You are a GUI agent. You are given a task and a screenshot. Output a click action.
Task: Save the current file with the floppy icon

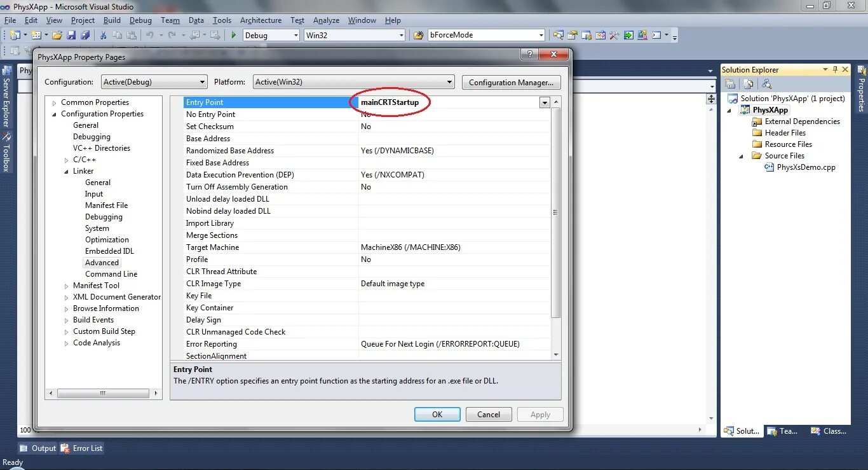click(x=71, y=35)
